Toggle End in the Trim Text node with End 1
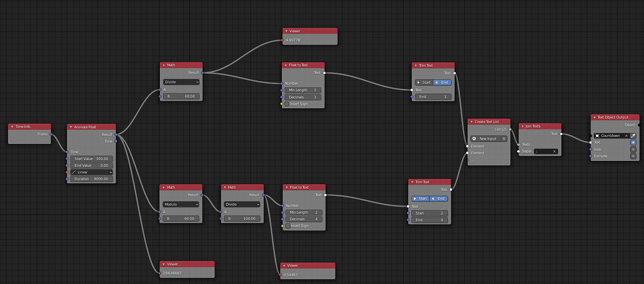This screenshot has height=284, width=644. click(x=442, y=83)
